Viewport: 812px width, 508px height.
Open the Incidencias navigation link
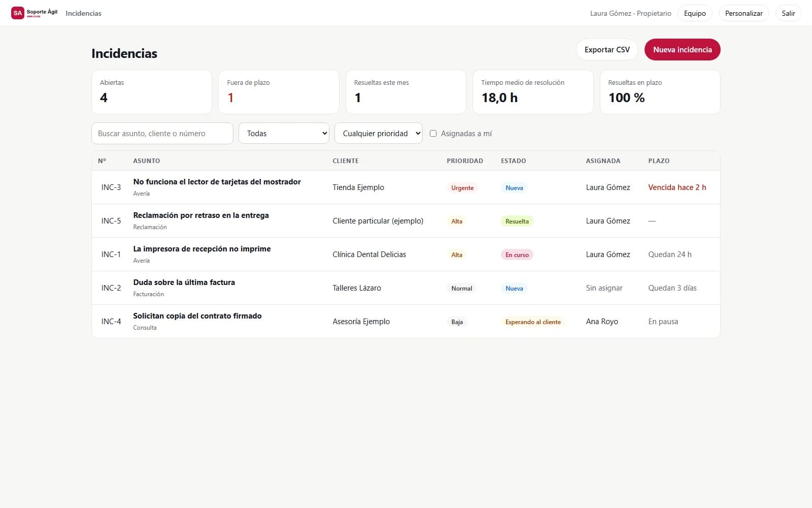83,13
